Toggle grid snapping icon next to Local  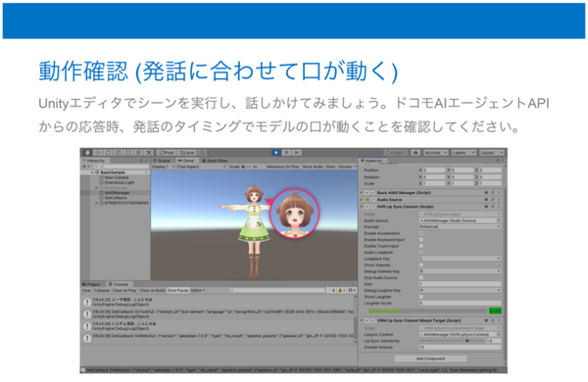tap(202, 153)
